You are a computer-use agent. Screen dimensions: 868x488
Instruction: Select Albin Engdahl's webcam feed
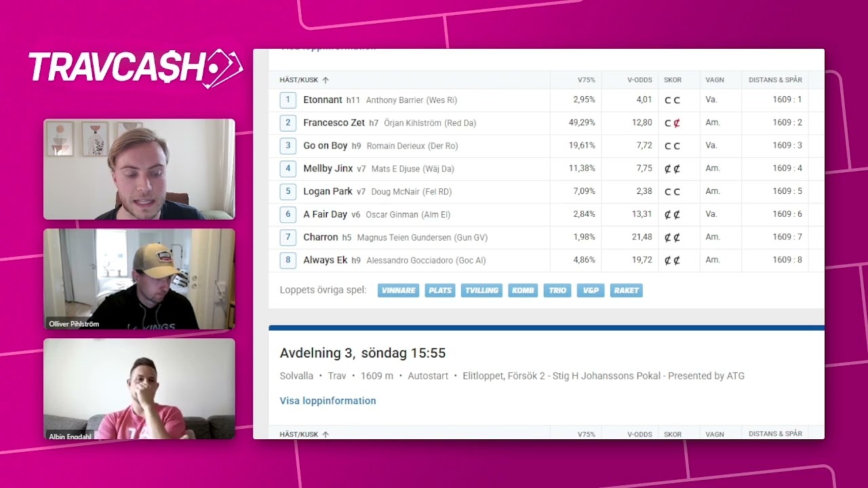click(139, 389)
